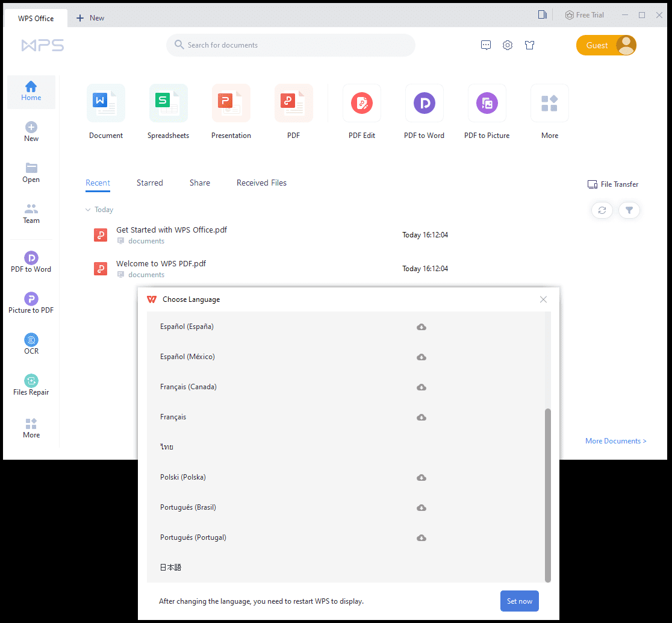Open the Team sidebar icon

pyautogui.click(x=31, y=209)
